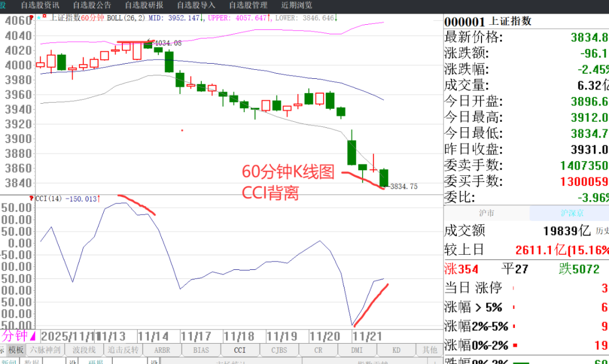
Task: Click the 委卖手数 row label
Action: point(474,165)
